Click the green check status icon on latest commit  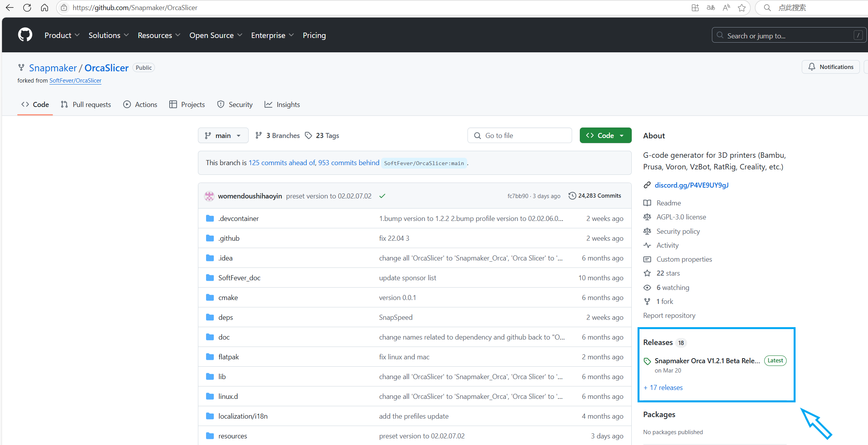click(x=382, y=196)
